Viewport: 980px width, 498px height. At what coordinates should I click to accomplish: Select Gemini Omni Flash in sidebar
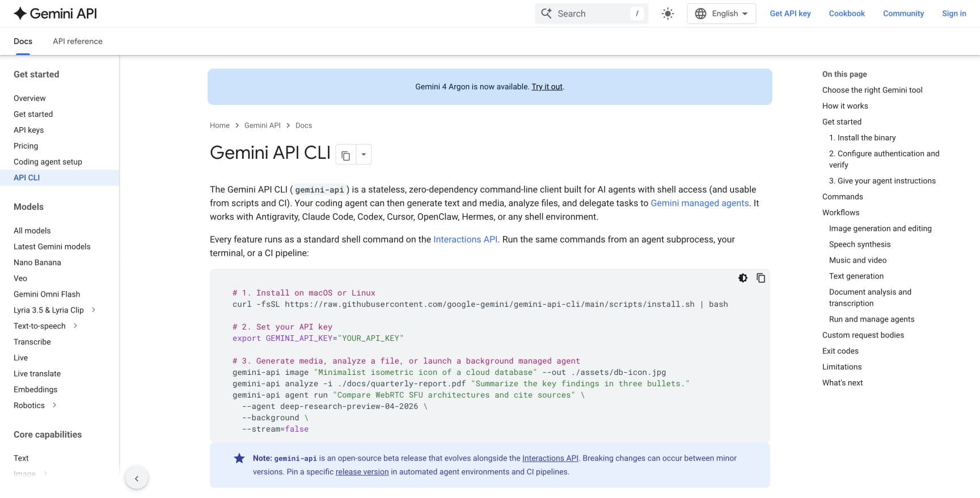click(47, 294)
